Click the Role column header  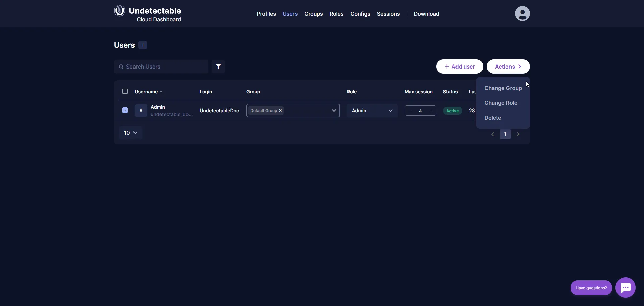coord(352,92)
